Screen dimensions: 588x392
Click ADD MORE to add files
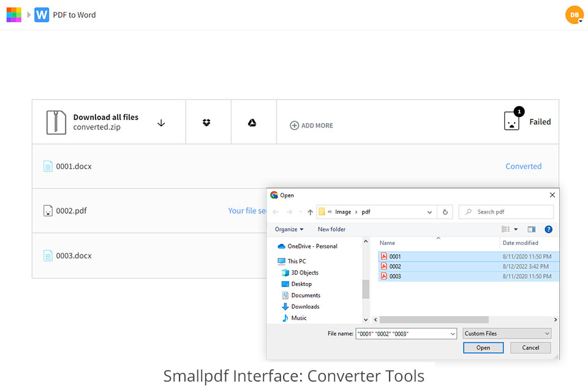point(311,126)
